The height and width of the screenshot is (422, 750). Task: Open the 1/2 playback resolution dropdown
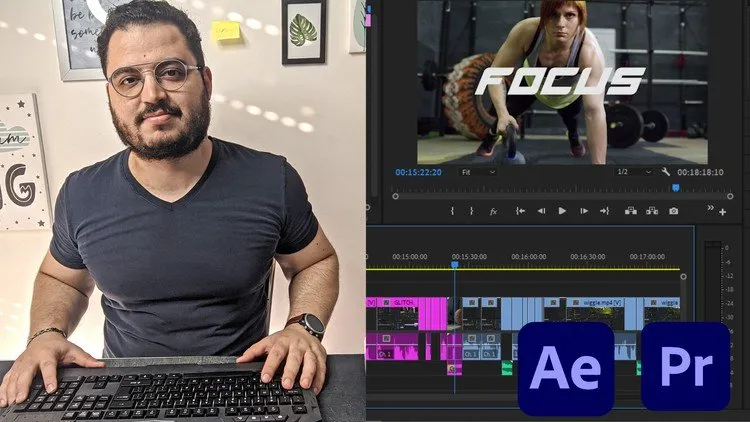click(634, 171)
